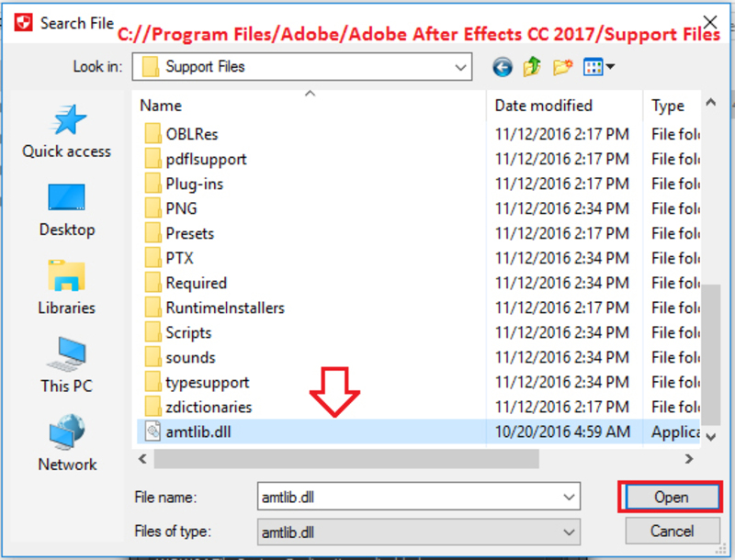This screenshot has height=560, width=735.
Task: Select the typesupport folder icon
Action: coord(153,382)
